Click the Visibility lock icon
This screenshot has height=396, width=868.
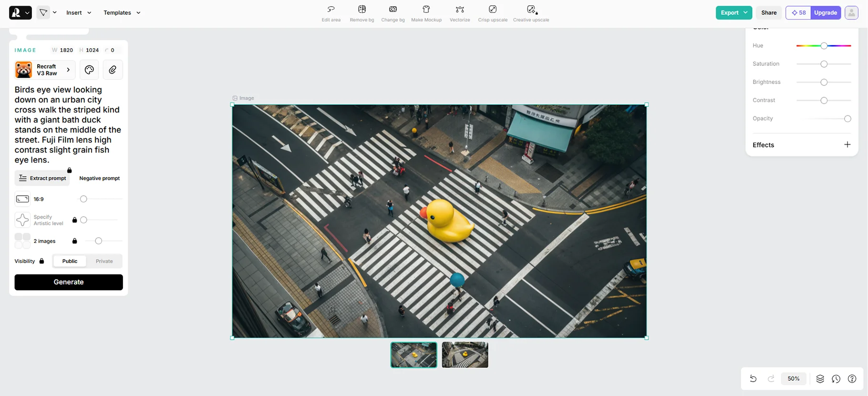(x=41, y=261)
